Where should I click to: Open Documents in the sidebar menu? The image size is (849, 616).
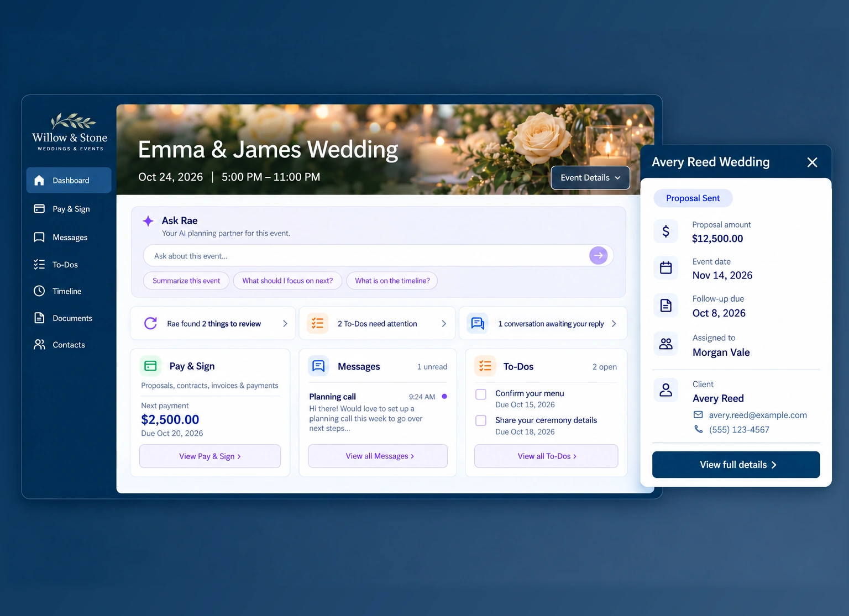pyautogui.click(x=69, y=318)
